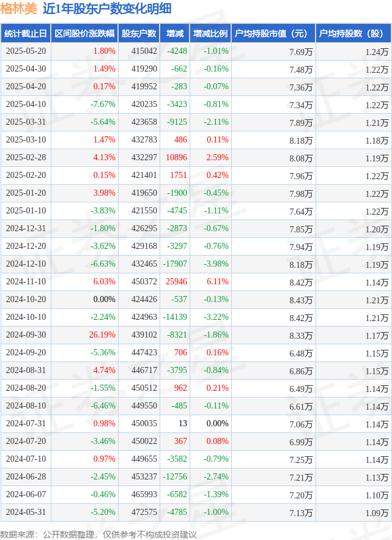Image resolution: width=392 pixels, height=540 pixels.
Task: Click the 增减 column header
Action: click(x=175, y=34)
